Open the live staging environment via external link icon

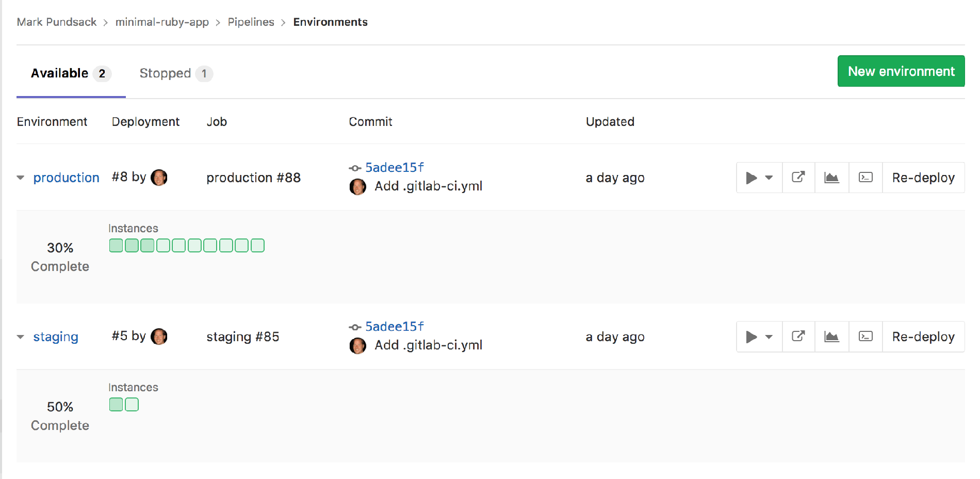(x=798, y=337)
